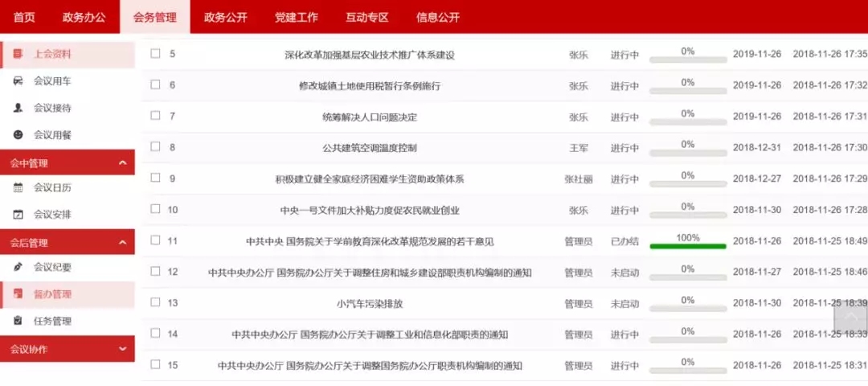This screenshot has width=868, height=386.
Task: Open 公共建筑空调温度控制 entry
Action: coord(370,148)
